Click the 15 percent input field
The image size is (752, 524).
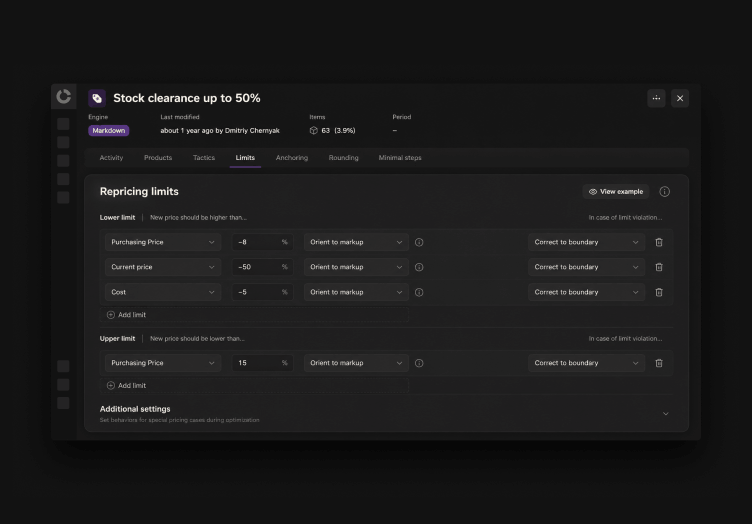click(262, 363)
